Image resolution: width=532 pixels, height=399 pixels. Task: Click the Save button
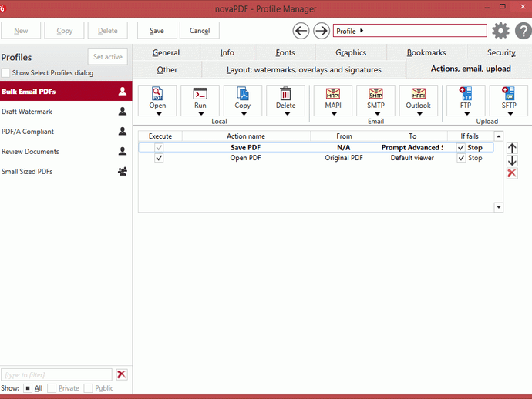point(157,31)
